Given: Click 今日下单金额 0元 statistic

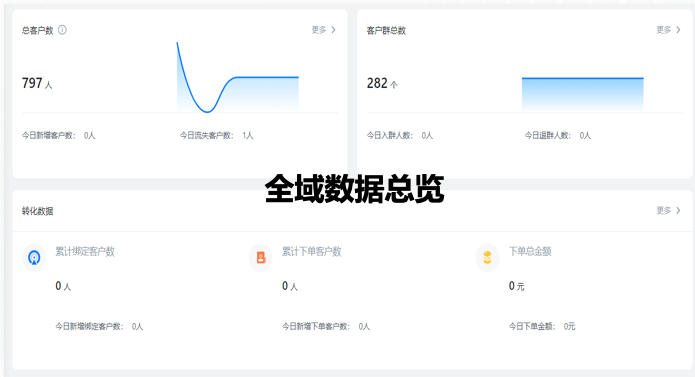Looking at the screenshot, I should click(542, 326).
